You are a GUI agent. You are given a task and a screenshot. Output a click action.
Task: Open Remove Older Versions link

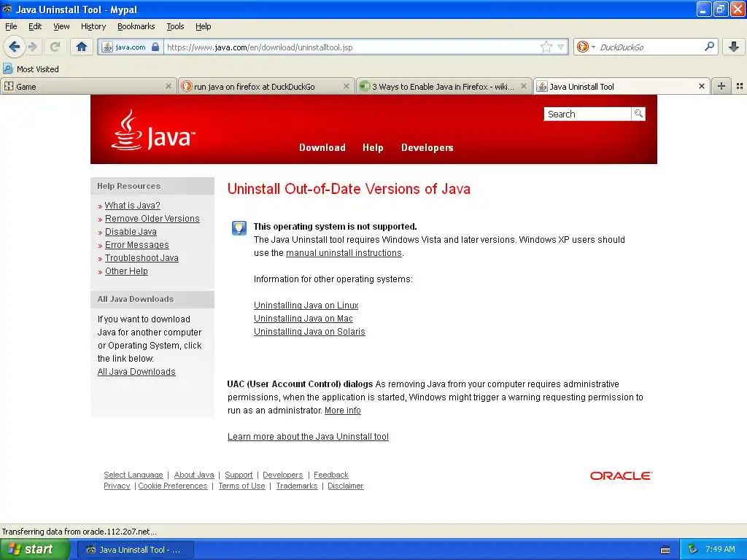coord(152,219)
